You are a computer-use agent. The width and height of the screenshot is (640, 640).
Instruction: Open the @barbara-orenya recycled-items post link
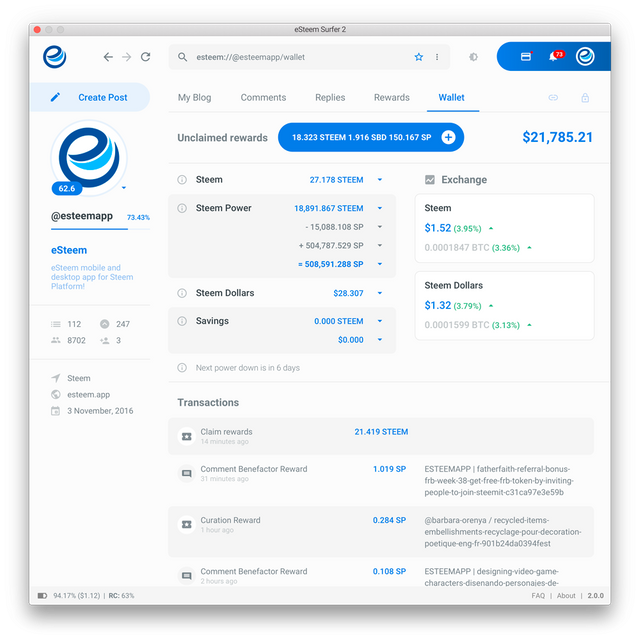coord(503,532)
